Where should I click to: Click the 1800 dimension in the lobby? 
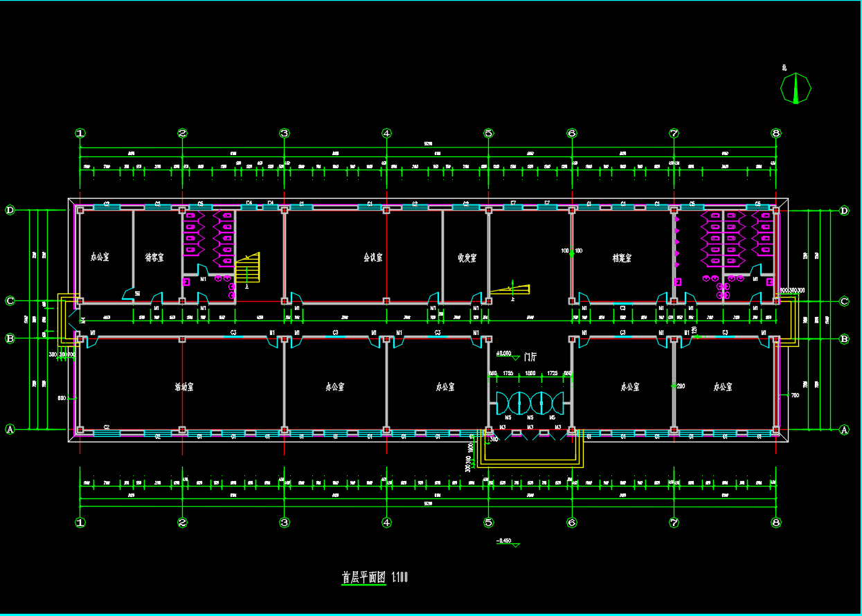pos(530,374)
